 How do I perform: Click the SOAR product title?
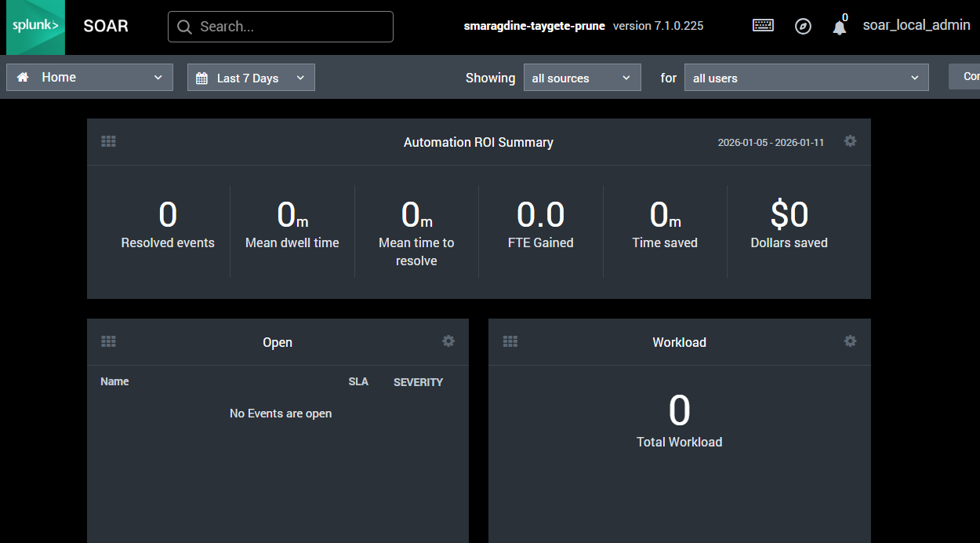(x=106, y=26)
